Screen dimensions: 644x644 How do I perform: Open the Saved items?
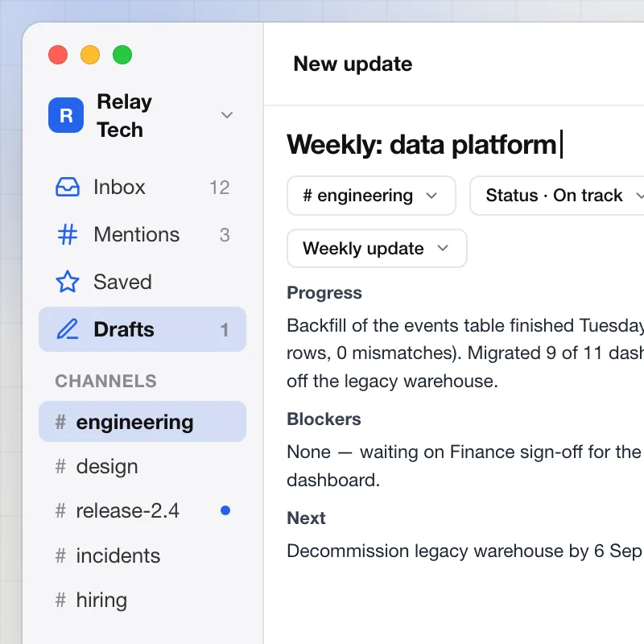pyautogui.click(x=142, y=282)
